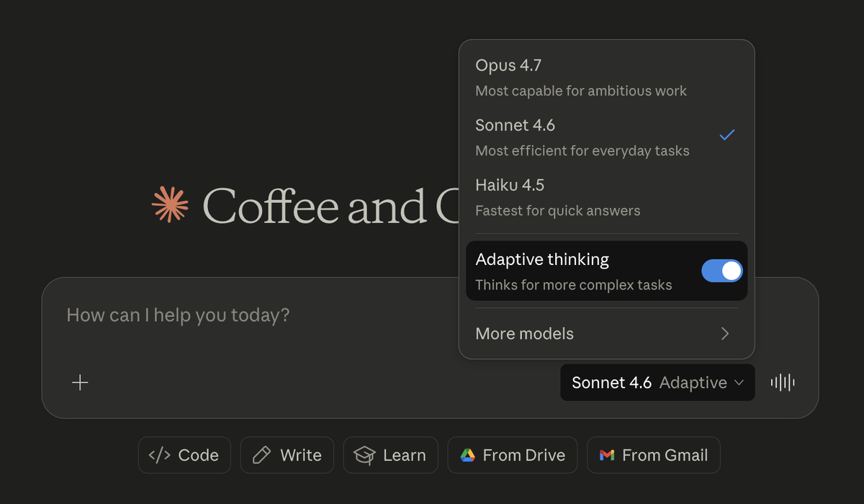This screenshot has height=504, width=864.
Task: Click the 'Coffee and' greeting heading
Action: 315,205
